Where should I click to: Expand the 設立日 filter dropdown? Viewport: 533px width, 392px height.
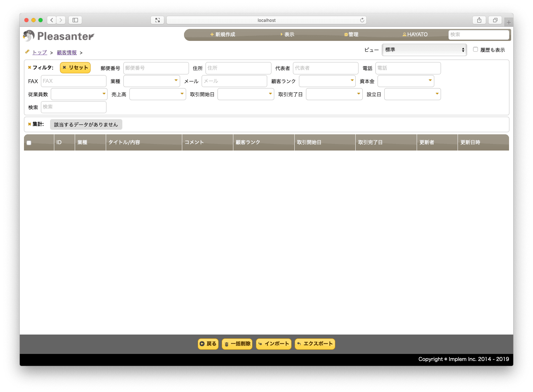[412, 94]
